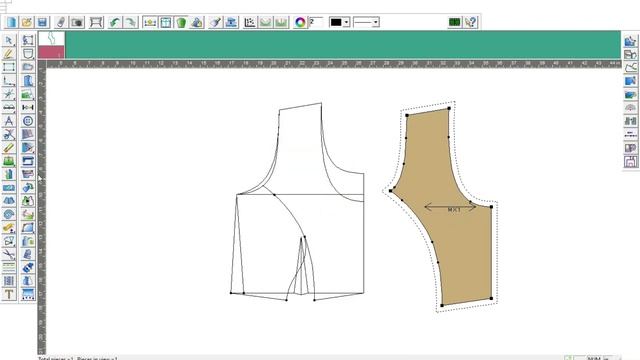The height and width of the screenshot is (360, 640).
Task: Click the MX1 grain line label
Action: pyautogui.click(x=454, y=210)
